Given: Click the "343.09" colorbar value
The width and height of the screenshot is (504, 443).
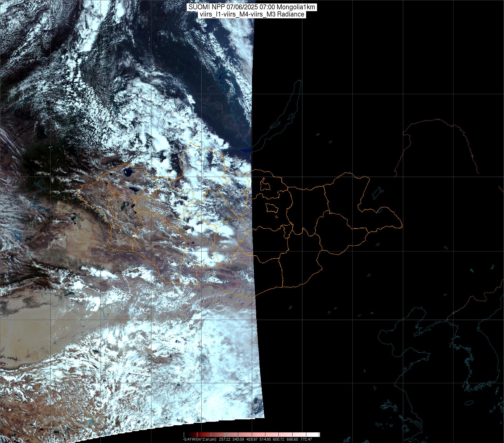Looking at the screenshot, I should click(238, 439).
